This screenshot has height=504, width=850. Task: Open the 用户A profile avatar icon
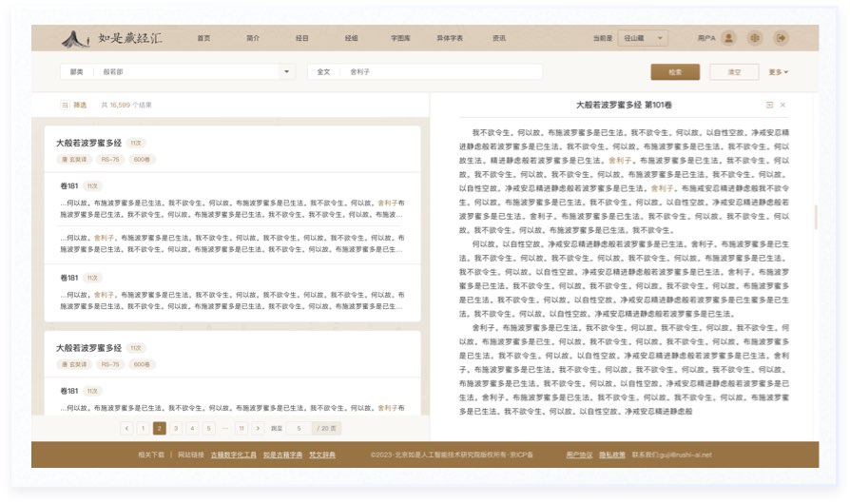coord(728,38)
